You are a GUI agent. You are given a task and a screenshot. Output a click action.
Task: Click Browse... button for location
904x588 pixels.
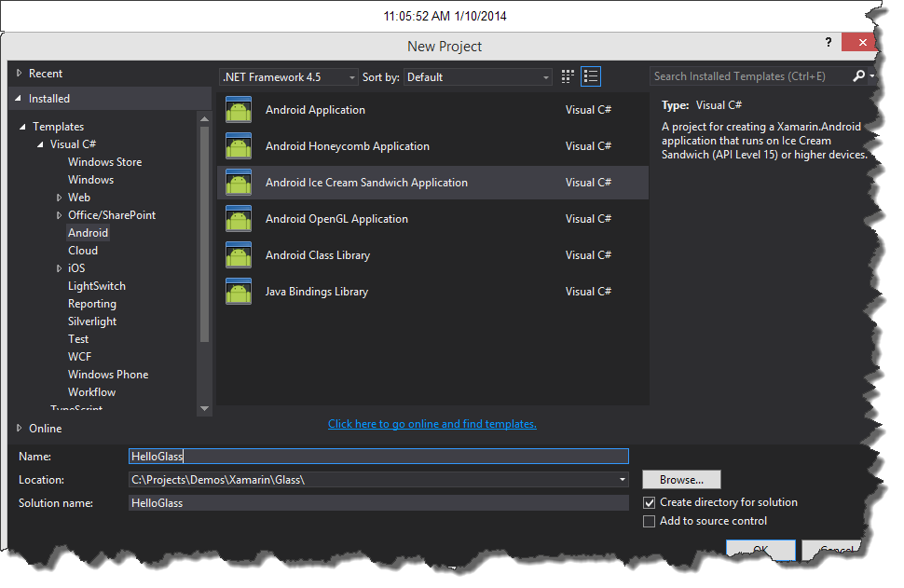click(x=681, y=480)
